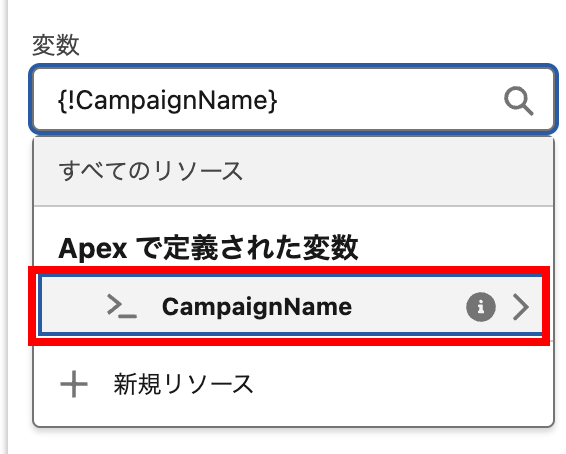Select the CampaignName Apex-defined variable
The width and height of the screenshot is (566, 454).
click(291, 306)
